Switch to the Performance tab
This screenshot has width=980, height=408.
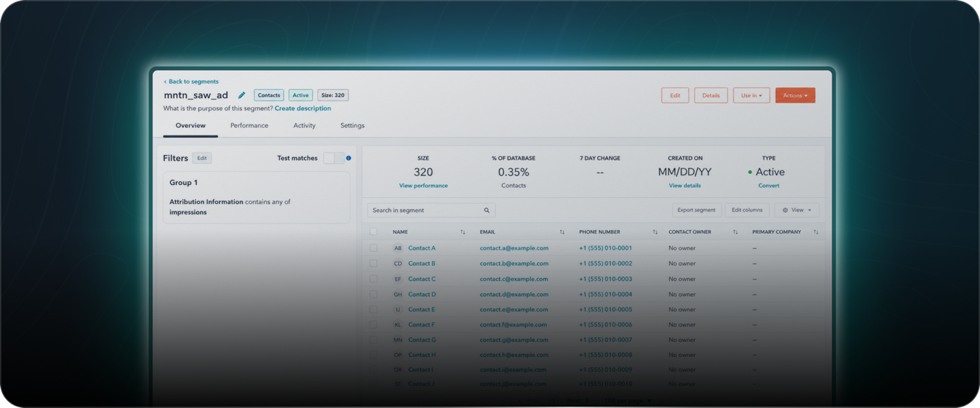point(249,125)
